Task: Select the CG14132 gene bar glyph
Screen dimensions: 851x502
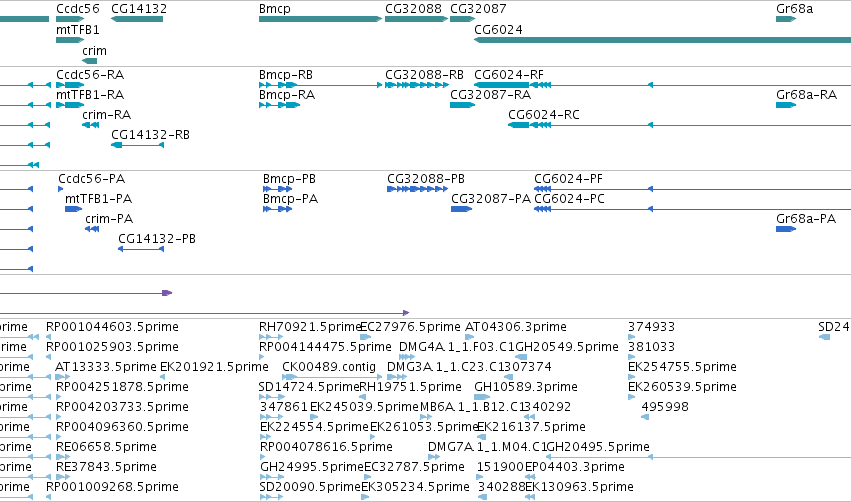Action: coord(137,19)
